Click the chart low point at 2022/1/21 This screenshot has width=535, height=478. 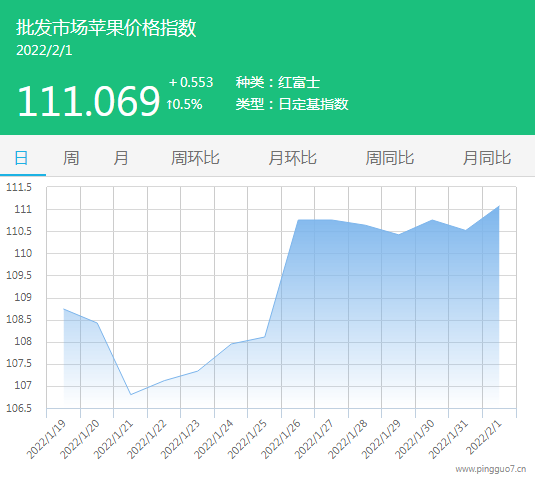[x=131, y=394]
